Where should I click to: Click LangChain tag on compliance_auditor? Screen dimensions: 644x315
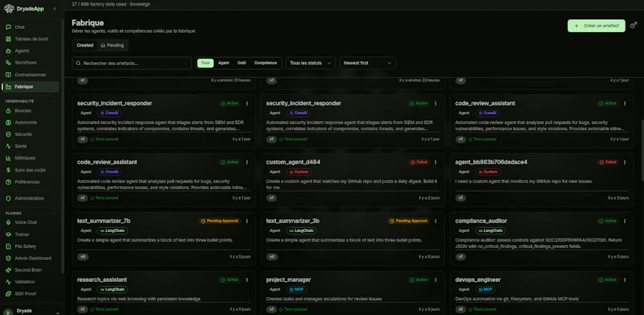click(x=491, y=230)
